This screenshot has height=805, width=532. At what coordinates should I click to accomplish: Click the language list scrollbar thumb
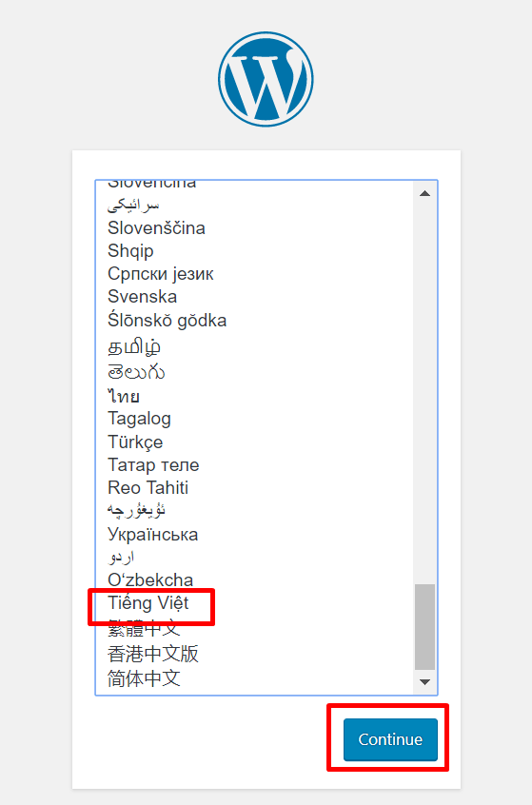(424, 627)
